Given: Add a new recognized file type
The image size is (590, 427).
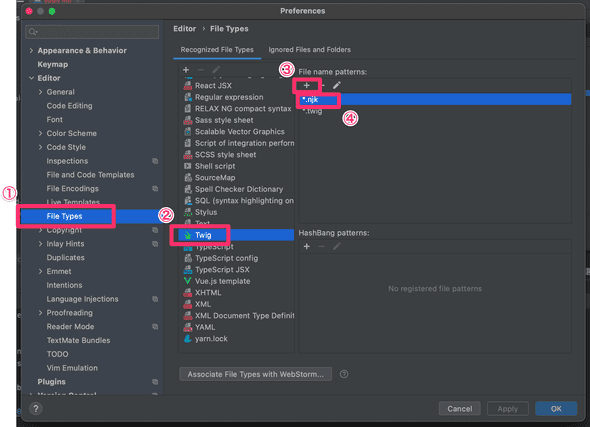Looking at the screenshot, I should click(186, 70).
